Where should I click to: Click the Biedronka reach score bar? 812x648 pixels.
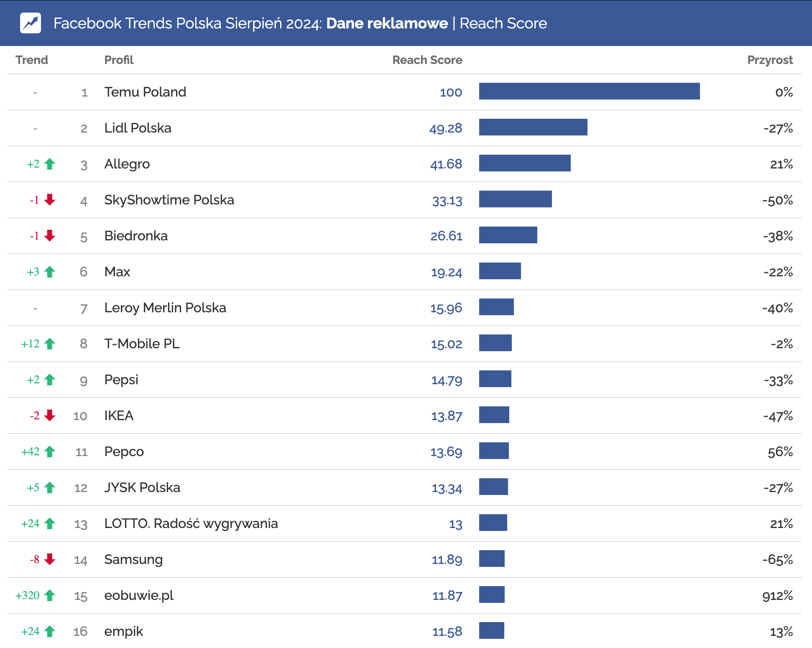tap(508, 235)
